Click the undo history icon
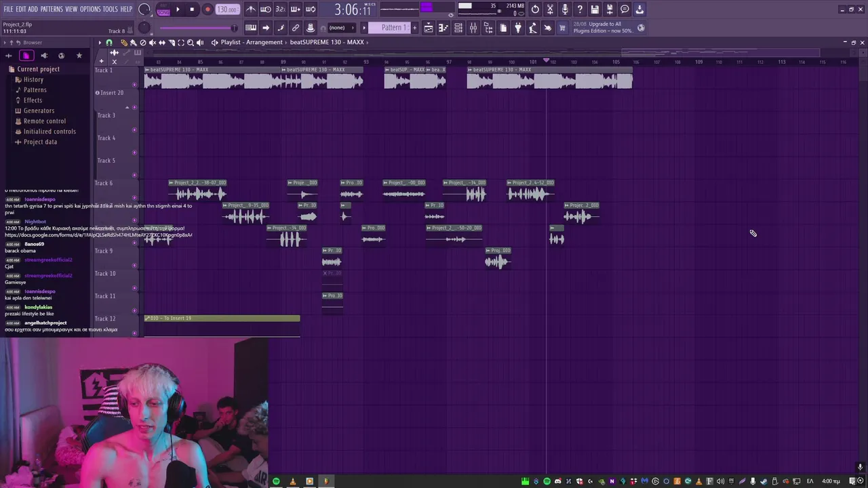This screenshot has width=868, height=488. 535,9
